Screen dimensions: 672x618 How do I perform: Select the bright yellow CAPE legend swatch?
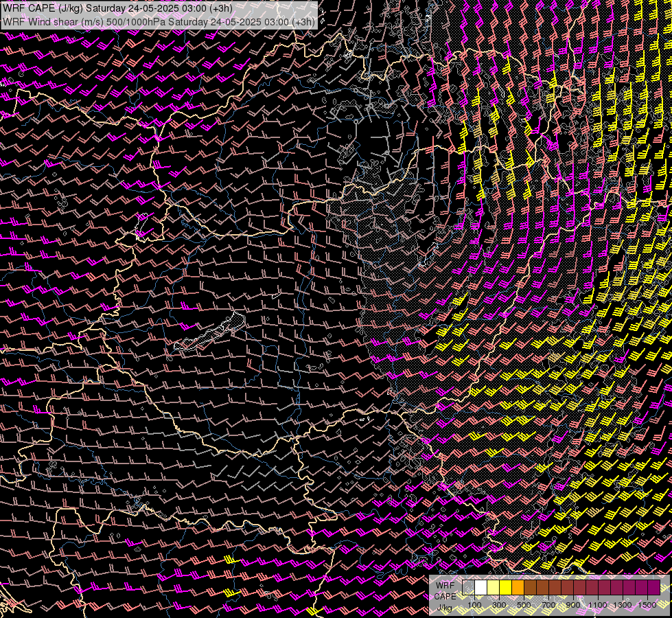click(x=506, y=588)
